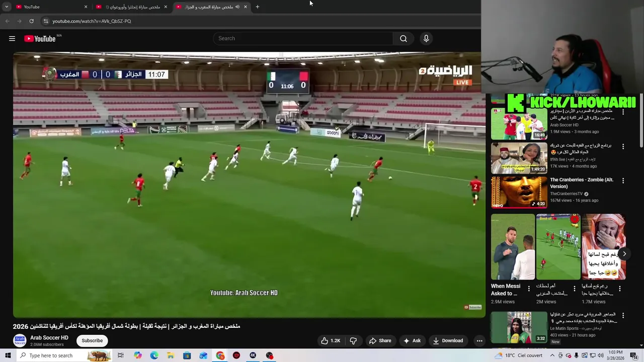Switch to the England and Uruguay highlights tab
This screenshot has height=362, width=644.
pos(132,7)
